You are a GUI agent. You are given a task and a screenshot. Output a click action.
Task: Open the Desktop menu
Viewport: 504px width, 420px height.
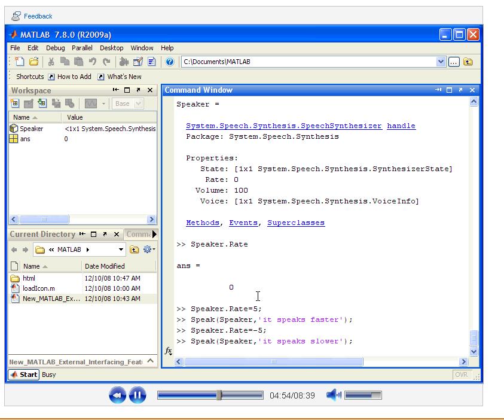click(x=111, y=48)
